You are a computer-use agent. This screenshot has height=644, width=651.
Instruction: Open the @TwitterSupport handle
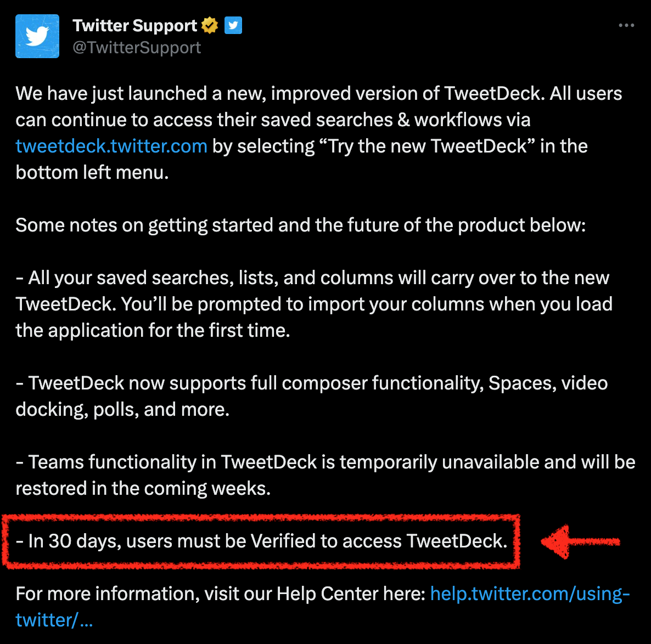coord(137,47)
